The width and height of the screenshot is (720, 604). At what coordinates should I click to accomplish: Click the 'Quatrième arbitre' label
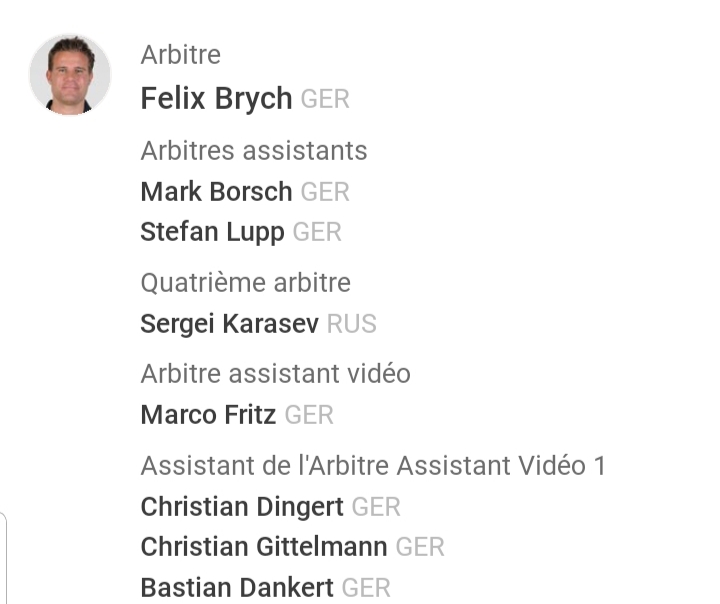(245, 283)
